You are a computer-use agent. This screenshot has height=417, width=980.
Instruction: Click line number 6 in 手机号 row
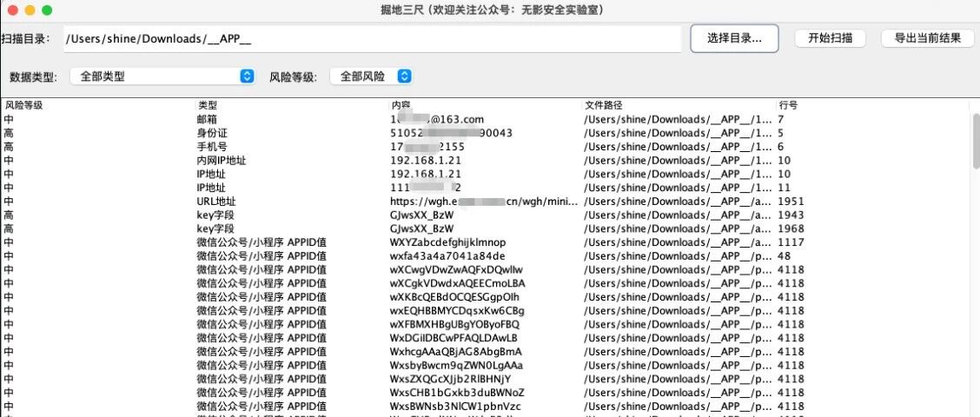click(x=781, y=147)
